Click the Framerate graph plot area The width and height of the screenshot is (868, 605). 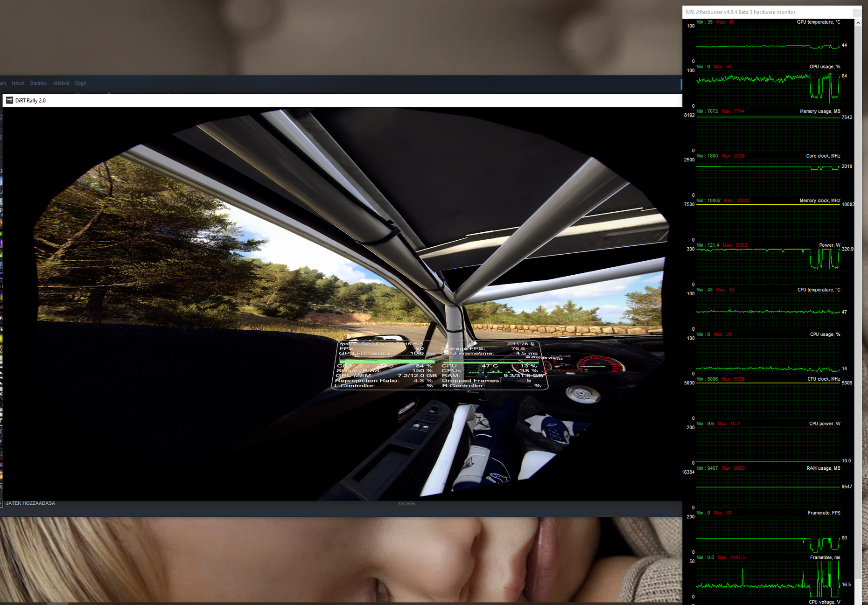[768, 535]
